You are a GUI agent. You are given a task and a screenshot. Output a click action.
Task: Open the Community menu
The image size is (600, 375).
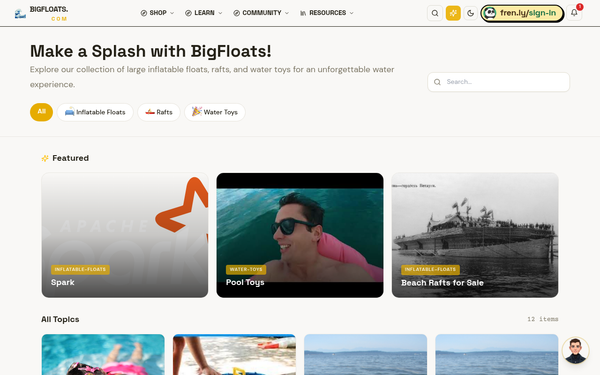[x=261, y=13]
